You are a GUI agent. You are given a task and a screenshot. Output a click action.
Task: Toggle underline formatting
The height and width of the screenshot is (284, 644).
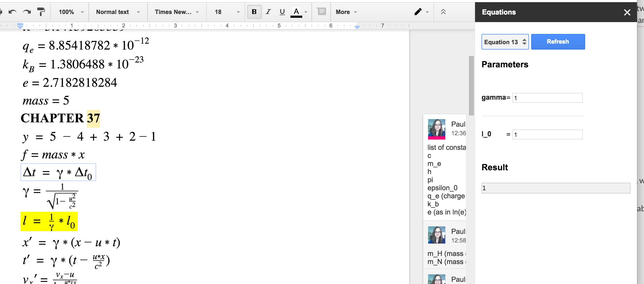[282, 12]
